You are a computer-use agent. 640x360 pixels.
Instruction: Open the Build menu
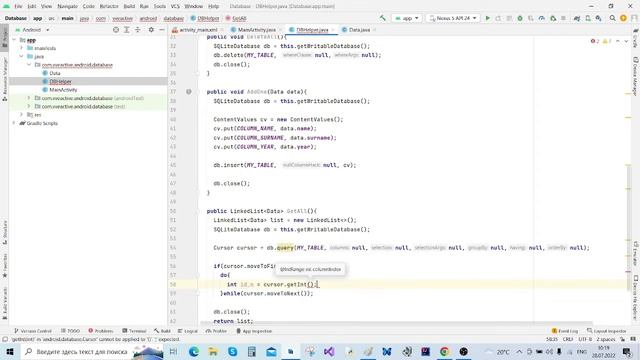coord(129,6)
